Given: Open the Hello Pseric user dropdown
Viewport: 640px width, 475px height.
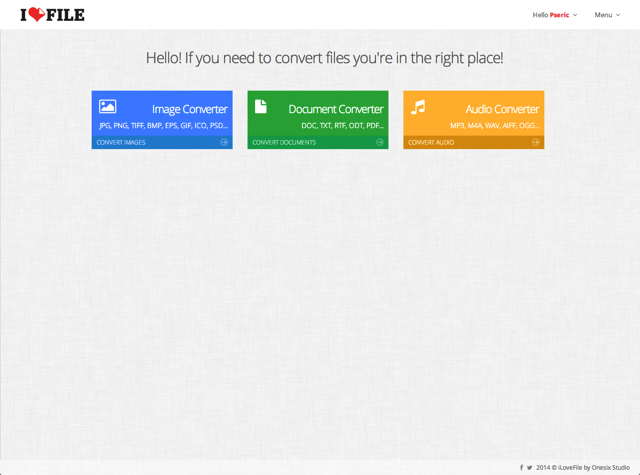Looking at the screenshot, I should click(x=554, y=15).
